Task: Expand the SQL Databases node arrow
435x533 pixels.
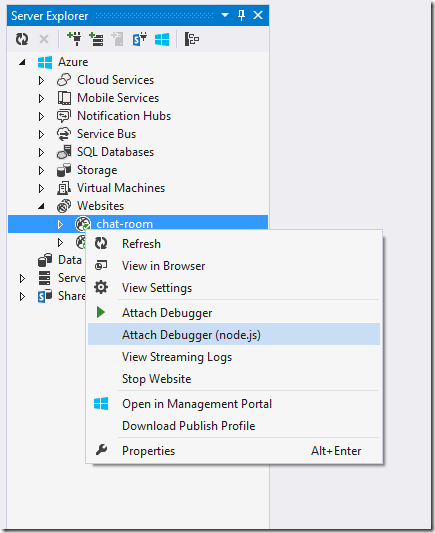Action: pos(41,152)
